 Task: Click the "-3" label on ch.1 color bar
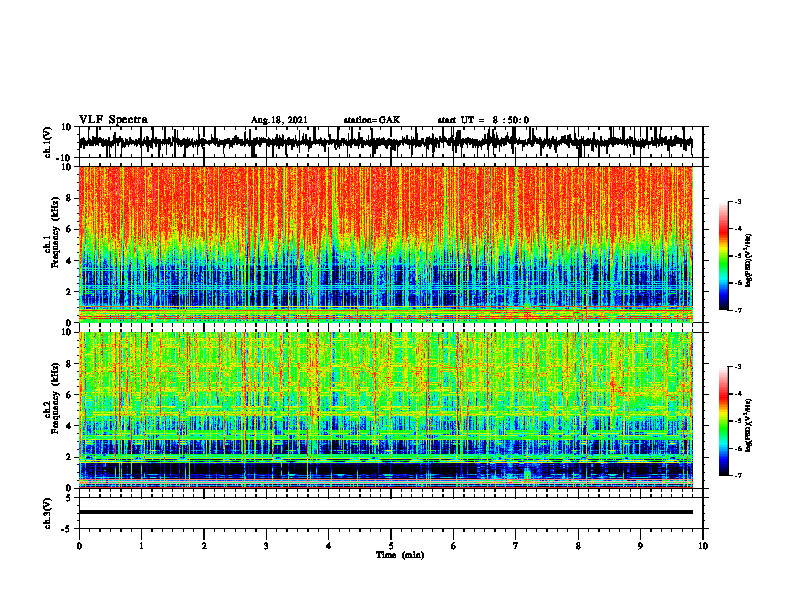pos(738,202)
